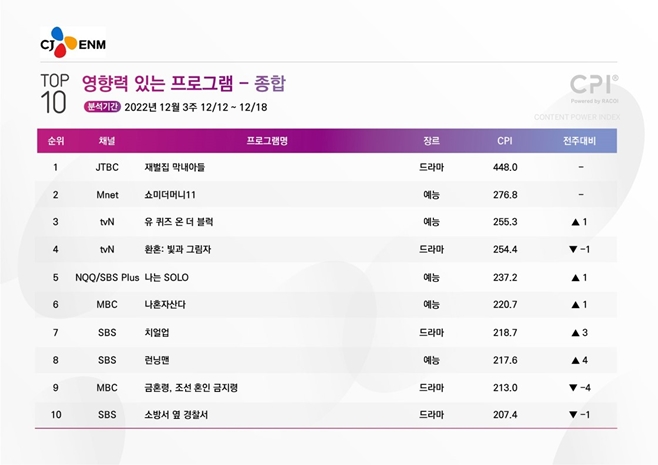Open the 쇼미더머니11 program entry
Image resolution: width=658 pixels, height=465 pixels.
(173, 194)
